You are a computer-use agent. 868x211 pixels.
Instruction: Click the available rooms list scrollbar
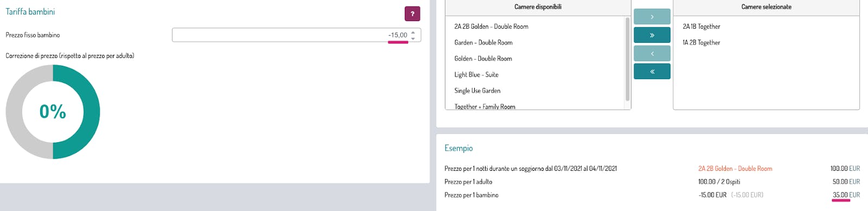628,59
